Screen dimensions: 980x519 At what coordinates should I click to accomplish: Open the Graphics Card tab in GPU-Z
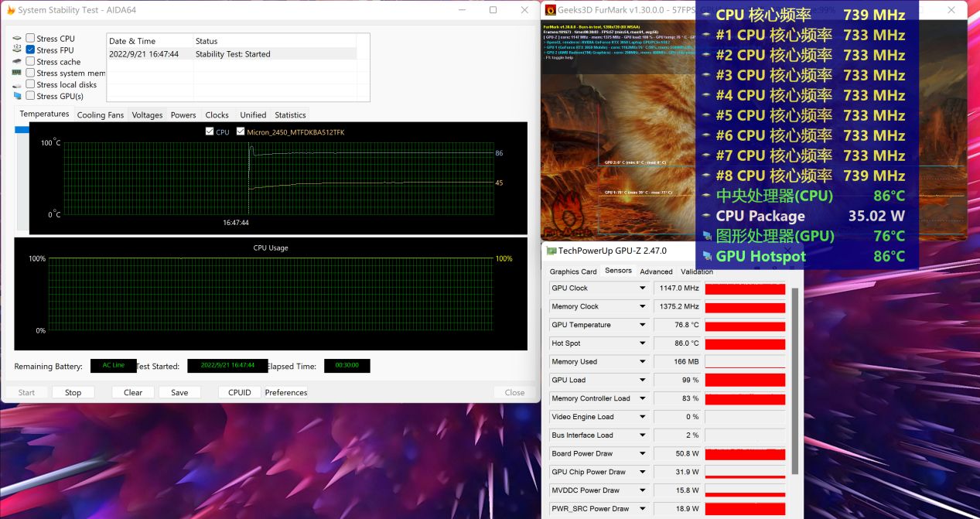pos(573,271)
